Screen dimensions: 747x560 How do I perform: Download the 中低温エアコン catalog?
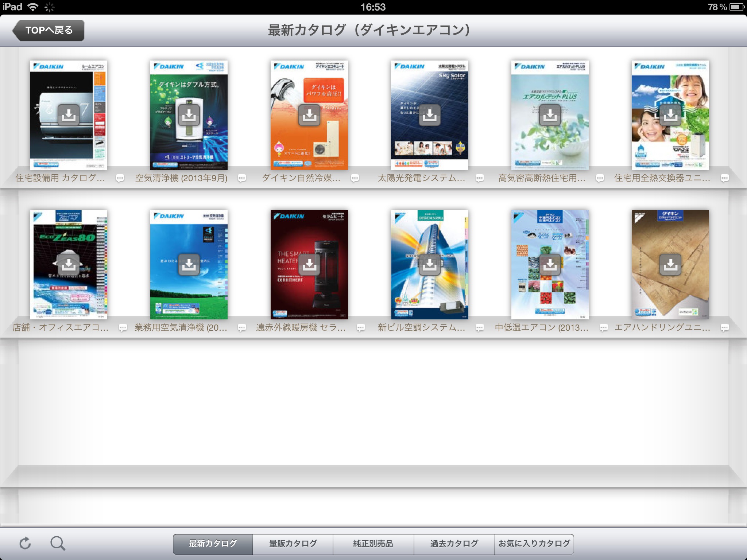tap(550, 265)
